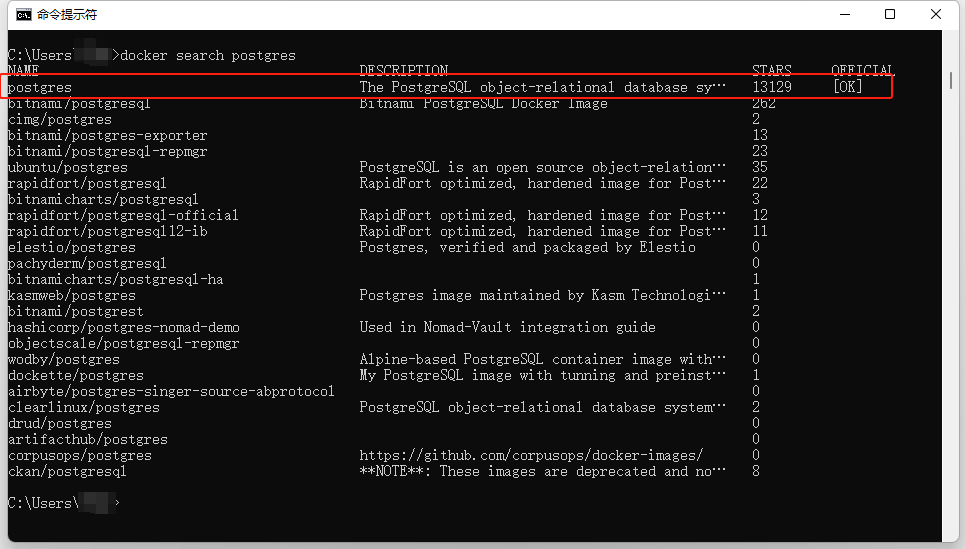
Task: Click the 13129 stars value
Action: coord(772,87)
